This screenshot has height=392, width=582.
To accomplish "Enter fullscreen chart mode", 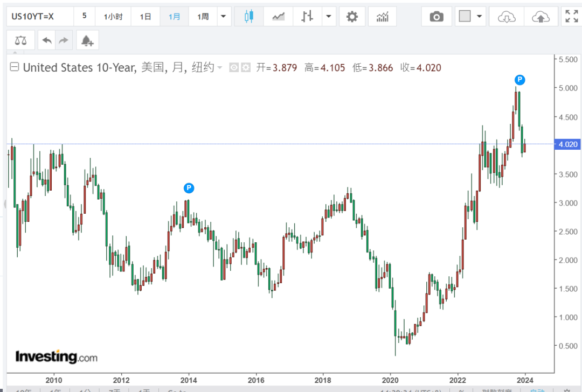I will click(571, 17).
